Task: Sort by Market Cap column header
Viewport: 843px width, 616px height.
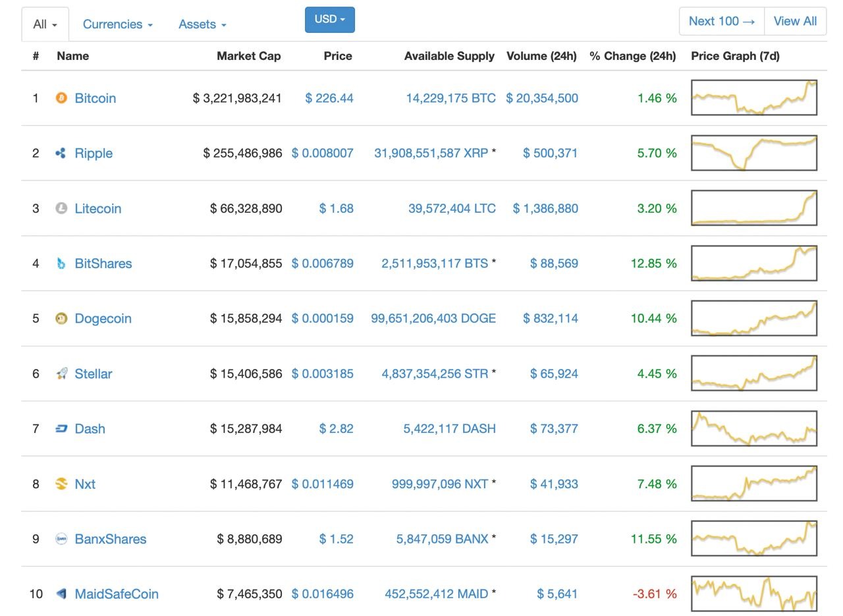Action: click(249, 56)
